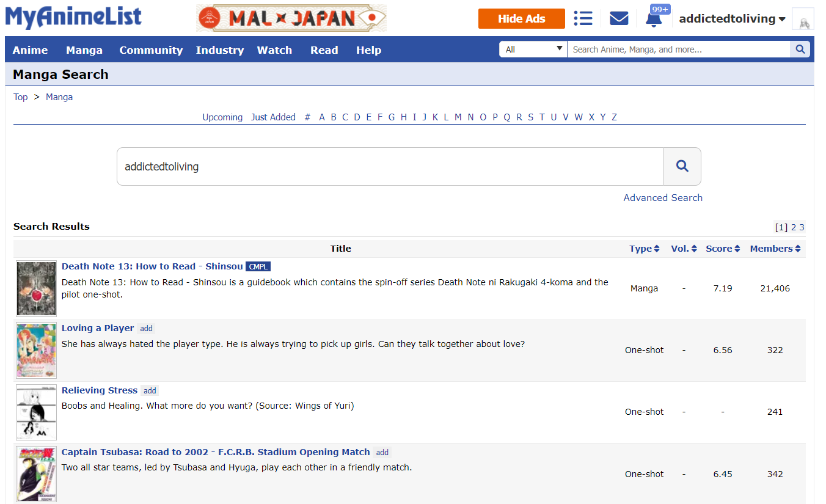826x504 pixels.
Task: Click the Hide Ads button
Action: [521, 18]
